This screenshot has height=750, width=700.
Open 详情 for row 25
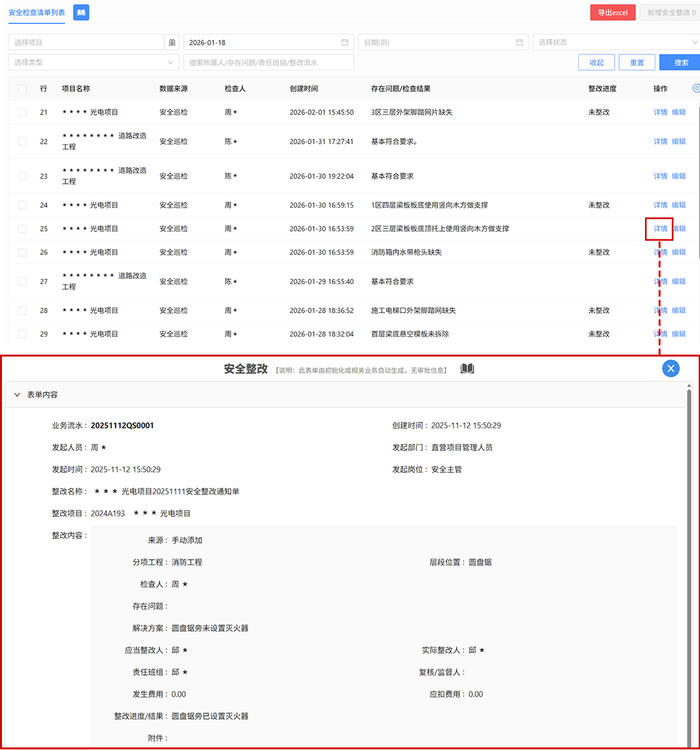coord(660,229)
